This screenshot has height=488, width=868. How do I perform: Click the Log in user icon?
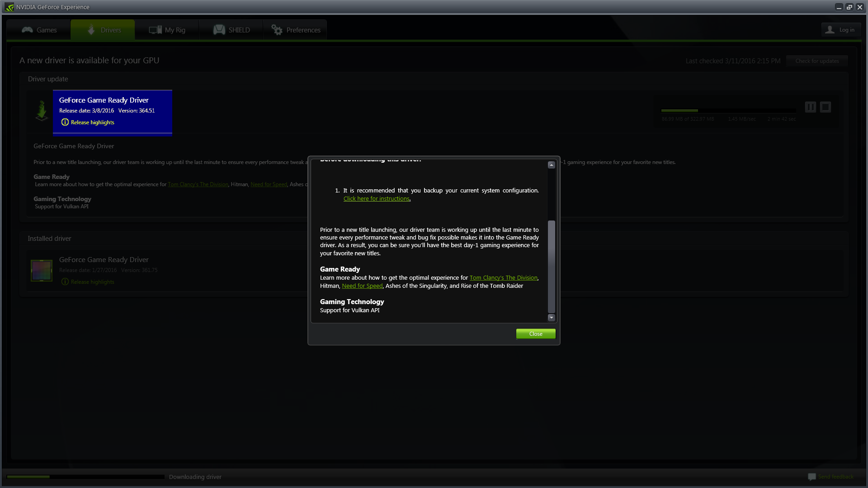click(x=830, y=30)
